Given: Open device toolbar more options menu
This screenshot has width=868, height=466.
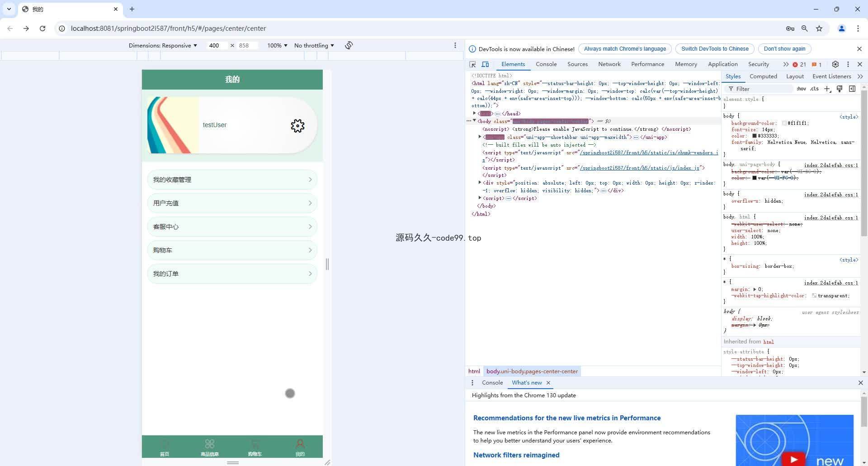Looking at the screenshot, I should (x=455, y=45).
